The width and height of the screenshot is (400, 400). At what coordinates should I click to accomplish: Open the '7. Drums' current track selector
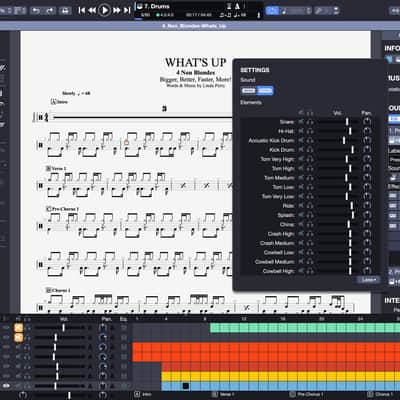153,6
